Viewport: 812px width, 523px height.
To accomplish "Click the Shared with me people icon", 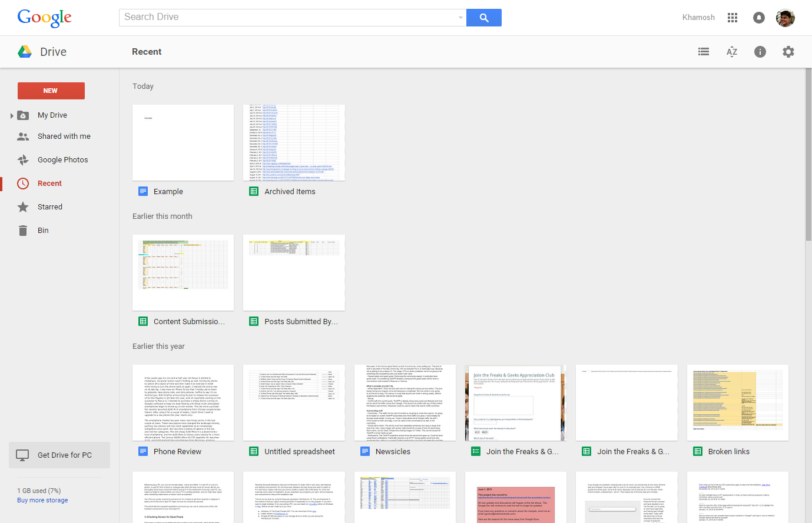I will [23, 136].
